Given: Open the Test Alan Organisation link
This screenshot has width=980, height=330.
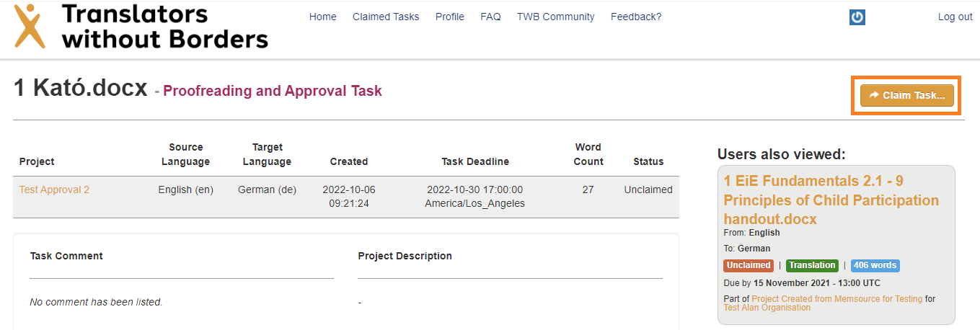Looking at the screenshot, I should coord(767,308).
